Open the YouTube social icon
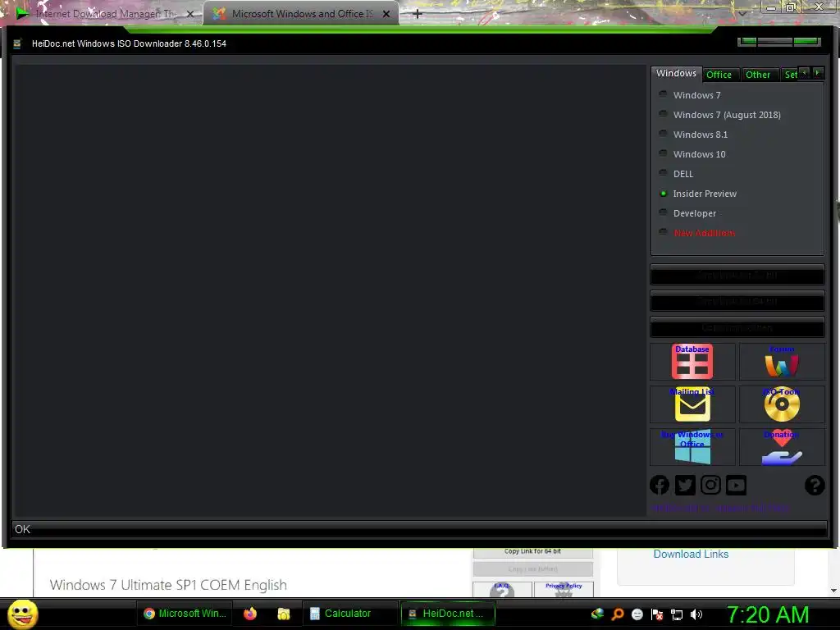 point(736,486)
